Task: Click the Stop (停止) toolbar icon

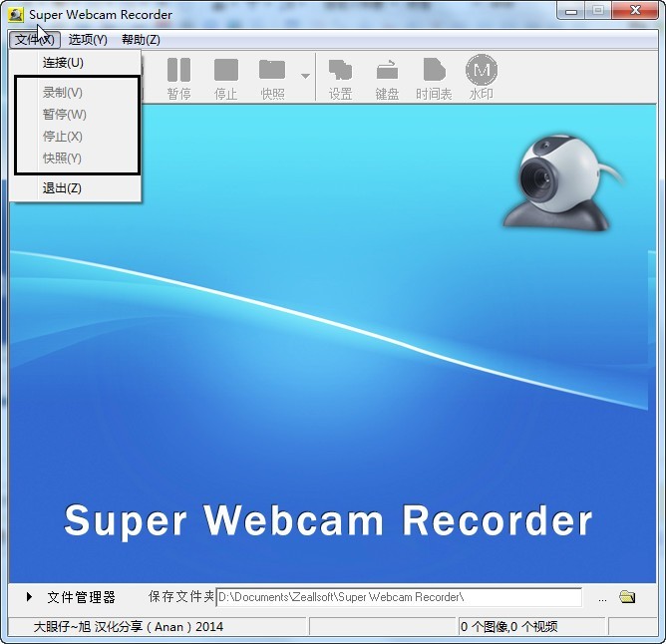Action: click(x=226, y=79)
